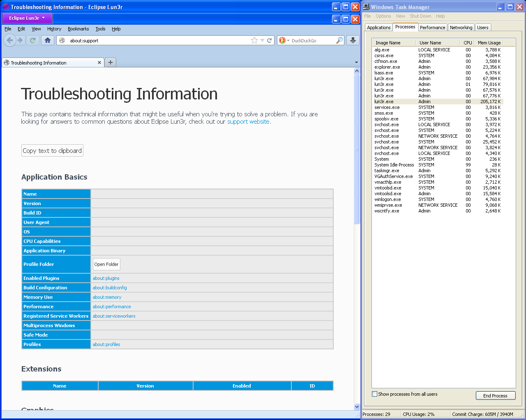Image resolution: width=526 pixels, height=420 pixels.
Task: Select the VGAuthService.exe process row
Action: (x=438, y=176)
